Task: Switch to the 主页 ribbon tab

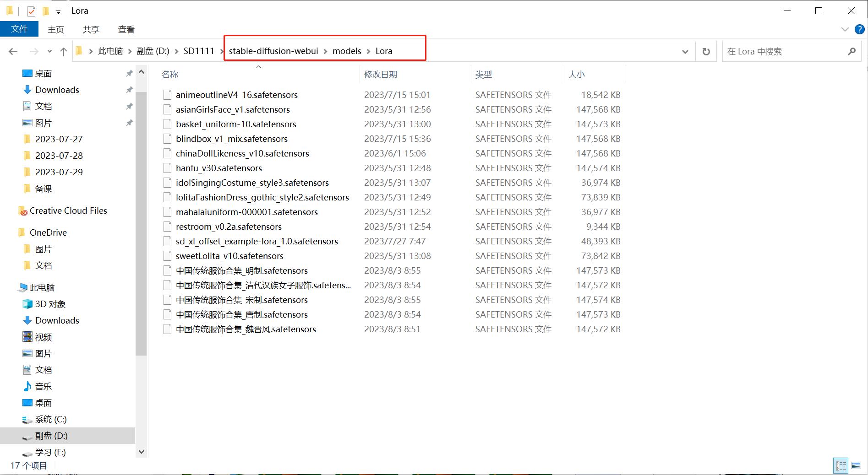Action: 56,29
